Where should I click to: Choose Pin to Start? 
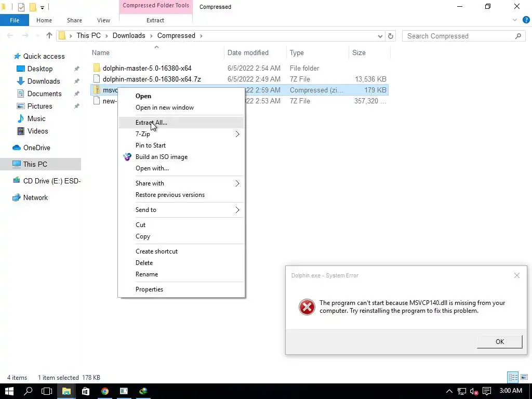[x=151, y=145]
